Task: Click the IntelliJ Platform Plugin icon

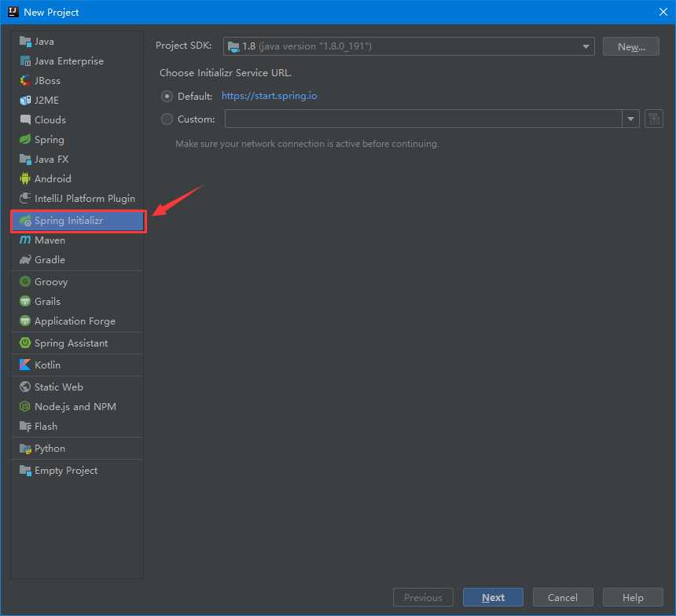Action: [25, 198]
